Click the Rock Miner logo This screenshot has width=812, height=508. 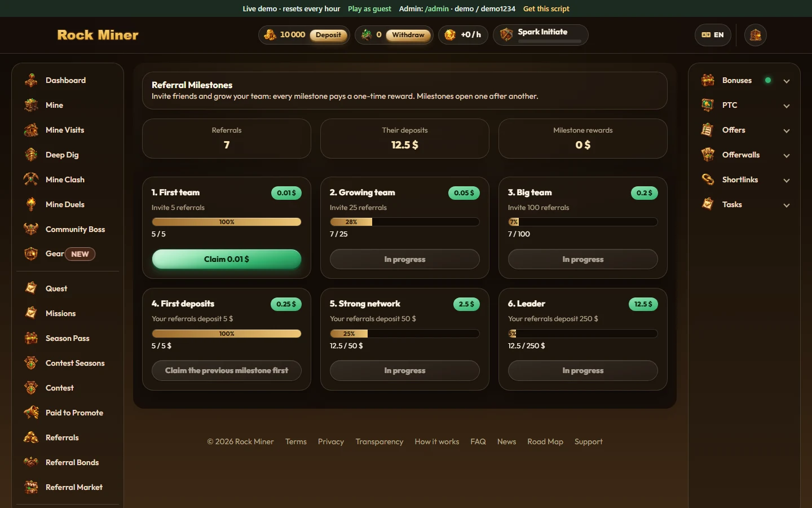[x=98, y=35]
